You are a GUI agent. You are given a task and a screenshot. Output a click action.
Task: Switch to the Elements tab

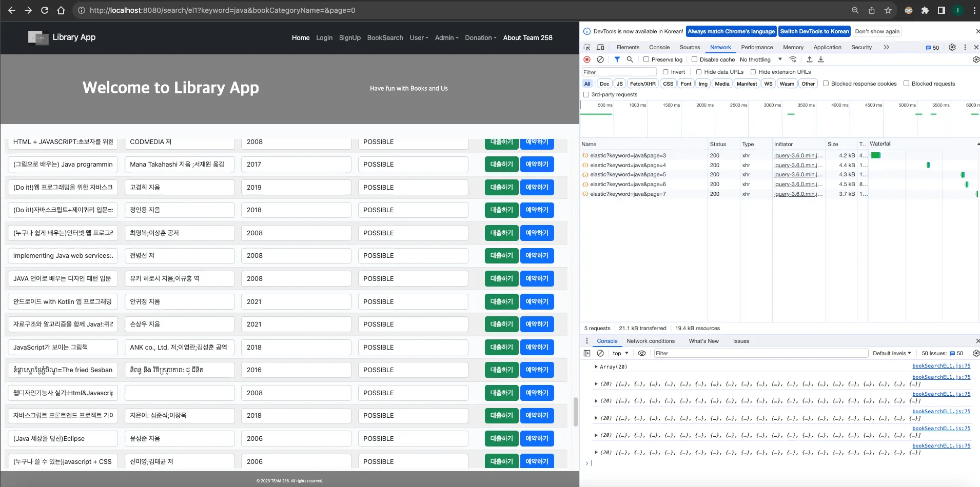[628, 47]
